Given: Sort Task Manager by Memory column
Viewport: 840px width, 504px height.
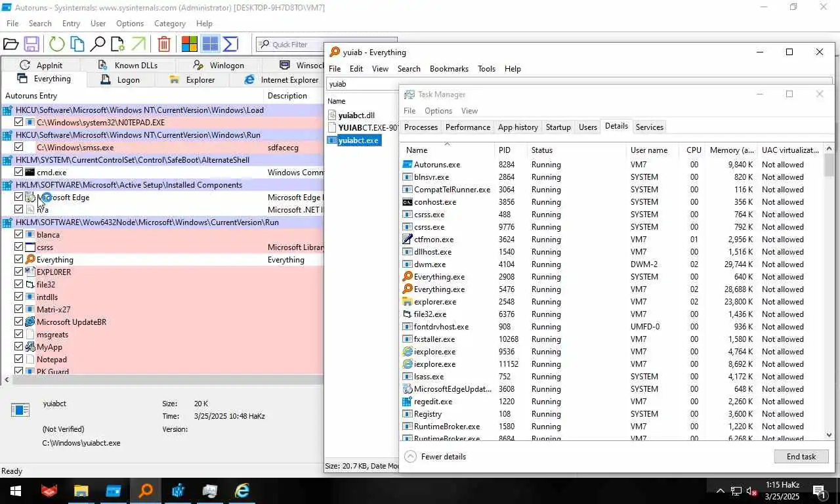Looking at the screenshot, I should point(731,150).
